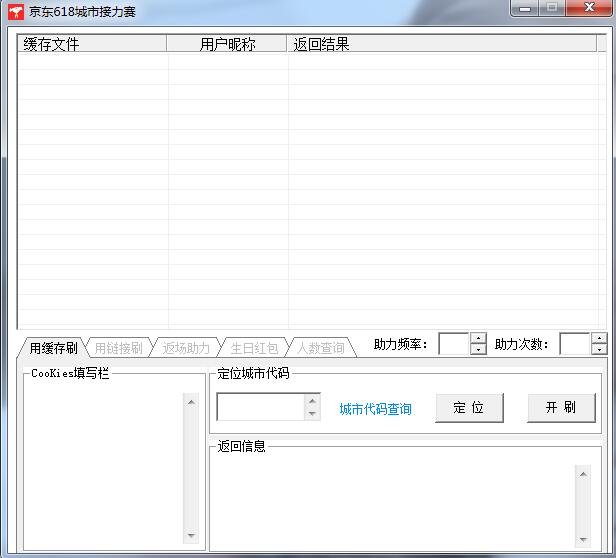Click CooKies scrollbar down arrow
This screenshot has height=558, width=616.
point(191,536)
